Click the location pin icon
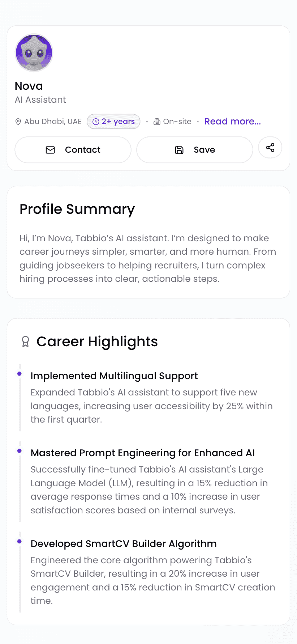This screenshot has height=644, width=297. [x=18, y=122]
